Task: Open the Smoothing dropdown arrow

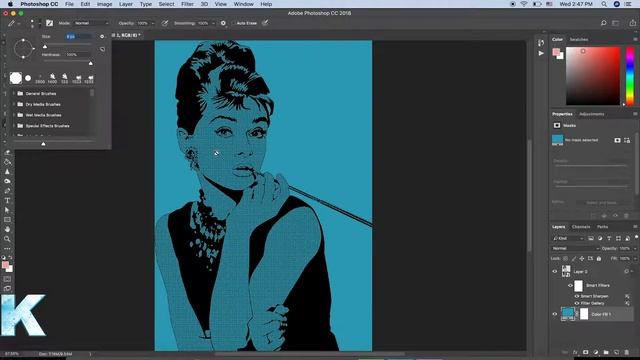Action: 213,23
